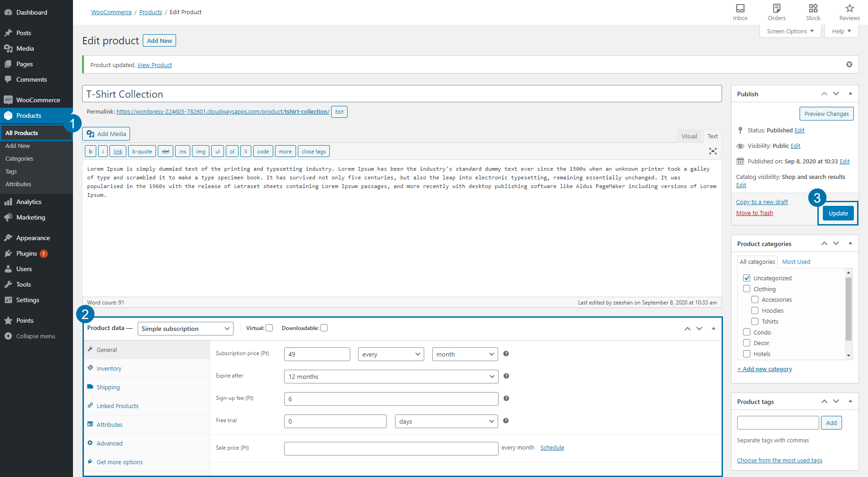This screenshot has height=477, width=868.
Task: Toggle the Downloadable checkbox
Action: tap(324, 328)
